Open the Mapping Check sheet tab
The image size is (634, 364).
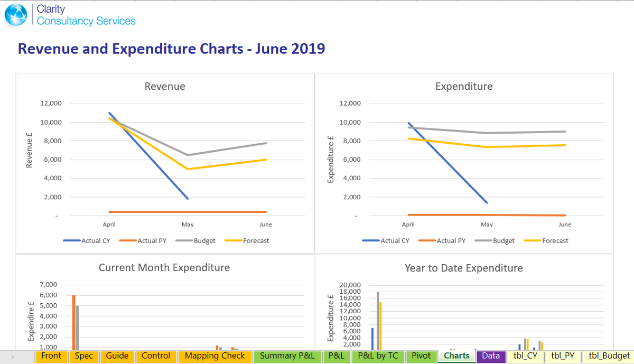coord(215,356)
